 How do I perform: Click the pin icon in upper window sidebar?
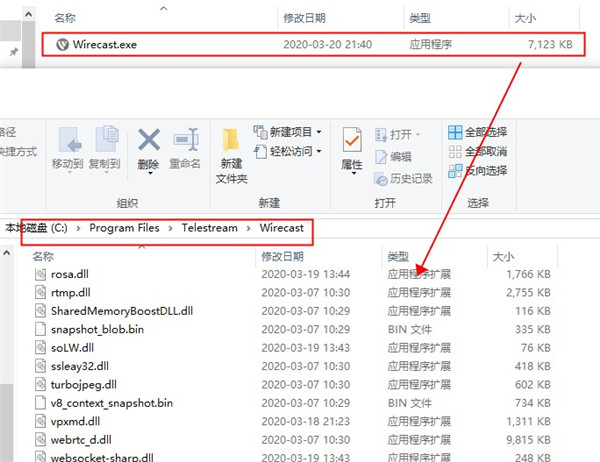pos(14,51)
